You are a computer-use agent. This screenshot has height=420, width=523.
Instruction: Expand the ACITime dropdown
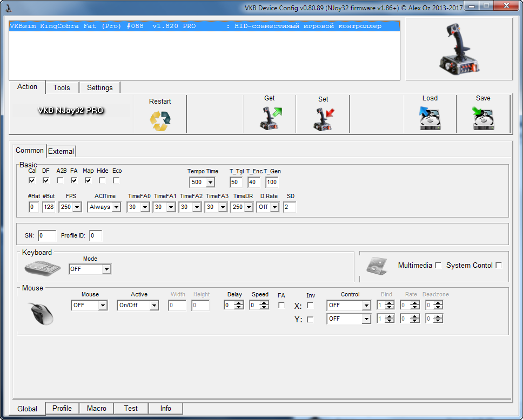116,207
